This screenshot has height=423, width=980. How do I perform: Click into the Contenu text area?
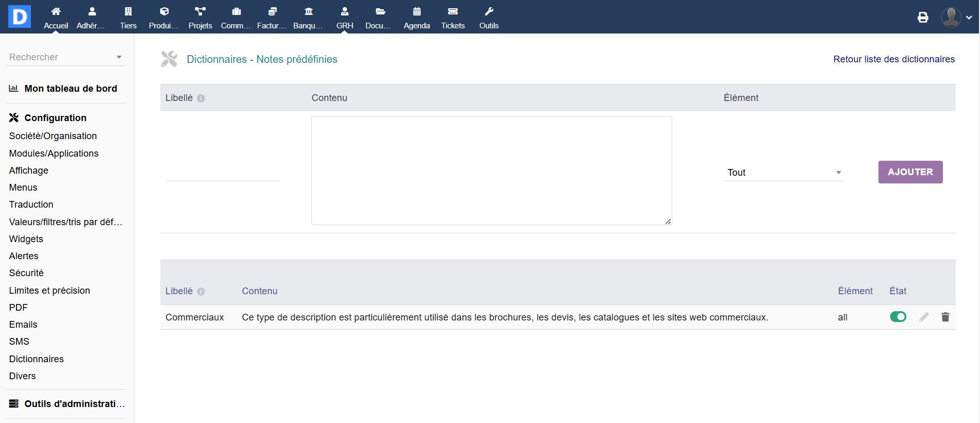click(x=491, y=171)
